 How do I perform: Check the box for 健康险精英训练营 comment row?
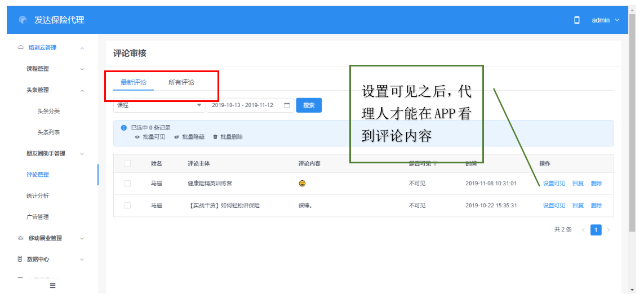coord(127,184)
